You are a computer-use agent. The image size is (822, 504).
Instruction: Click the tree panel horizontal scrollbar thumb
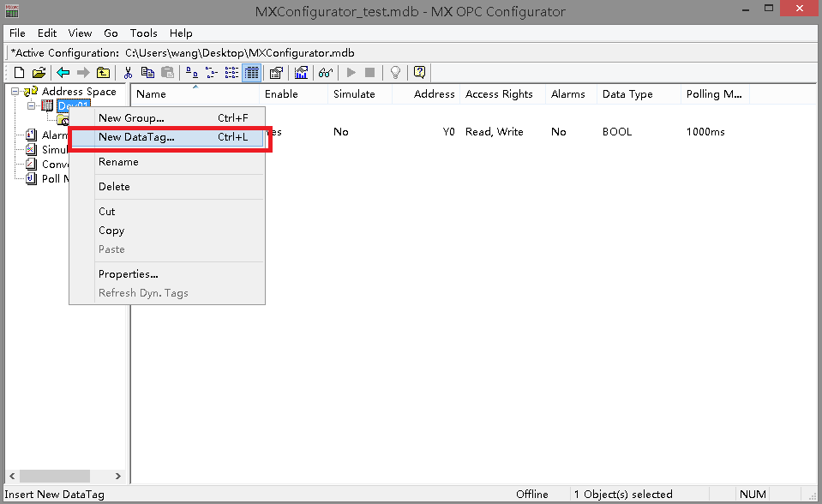tap(55, 477)
